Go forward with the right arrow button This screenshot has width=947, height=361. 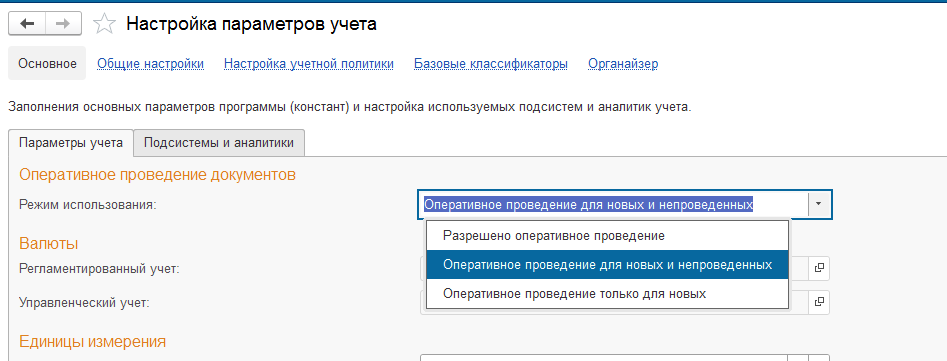pos(63,24)
